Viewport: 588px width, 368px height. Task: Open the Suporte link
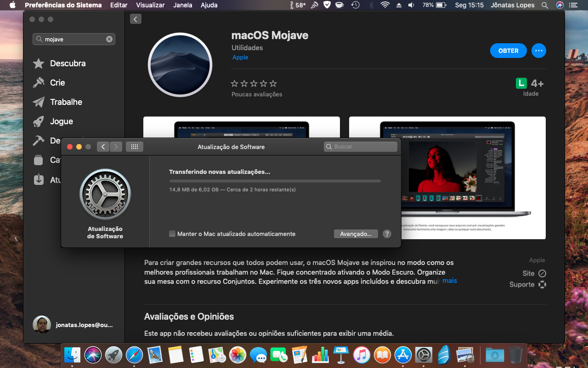tap(528, 284)
